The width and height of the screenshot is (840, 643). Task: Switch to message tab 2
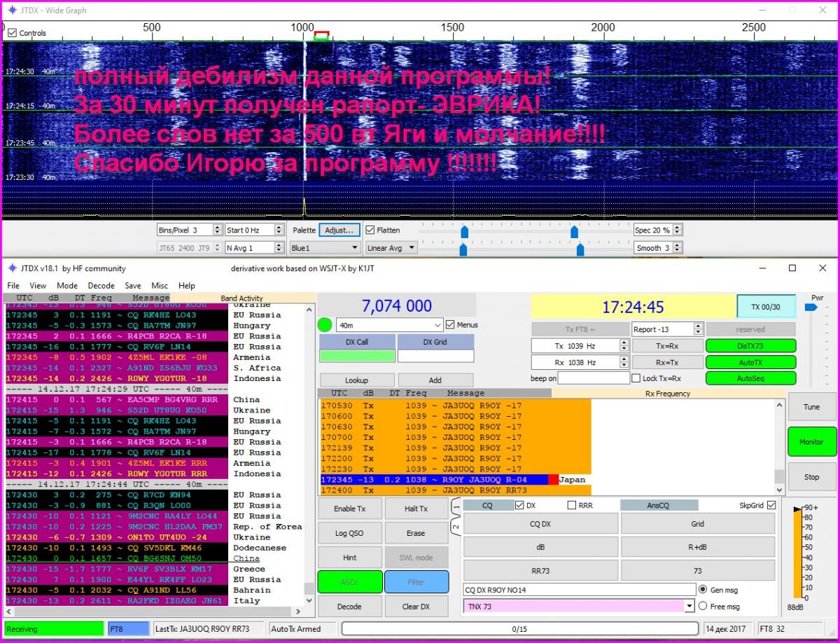(456, 527)
